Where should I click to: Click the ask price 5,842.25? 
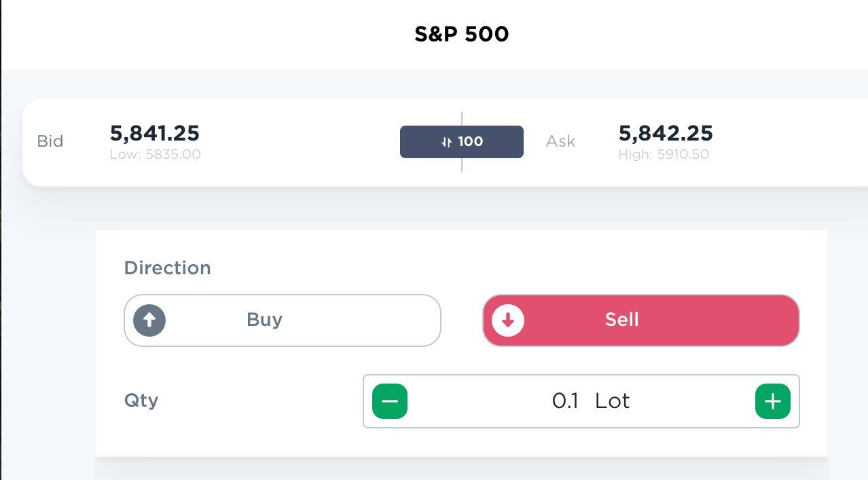(666, 133)
